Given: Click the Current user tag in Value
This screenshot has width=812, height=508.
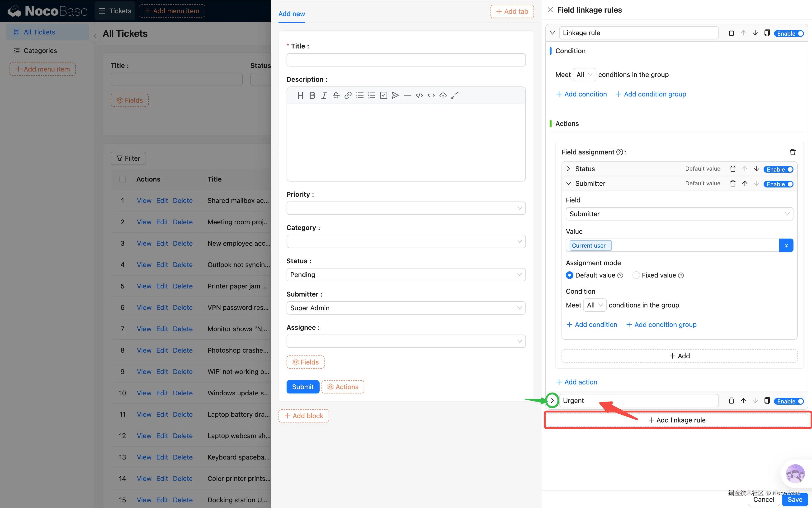Looking at the screenshot, I should [x=590, y=246].
